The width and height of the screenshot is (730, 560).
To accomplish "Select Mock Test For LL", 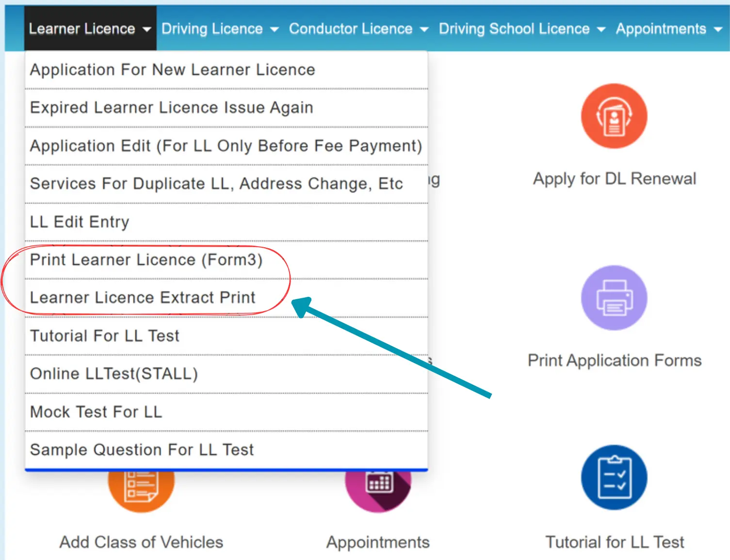I will click(96, 412).
